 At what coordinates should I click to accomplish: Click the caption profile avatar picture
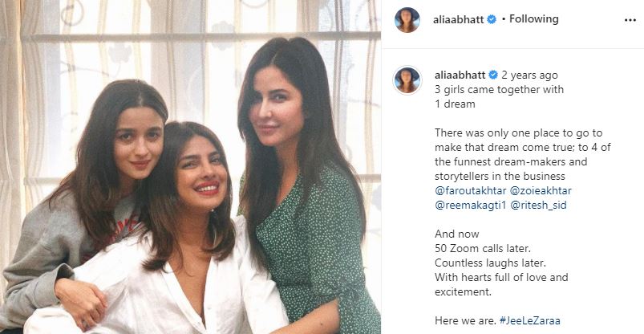click(407, 79)
